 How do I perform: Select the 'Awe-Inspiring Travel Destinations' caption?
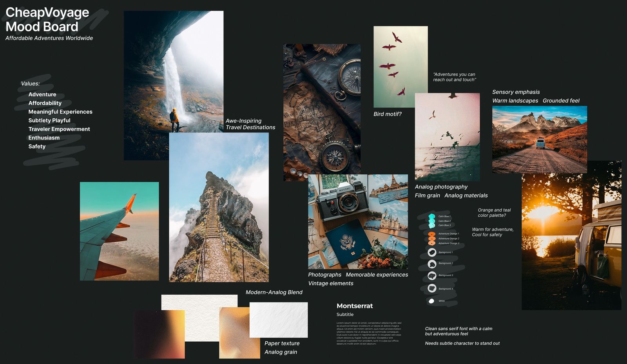pyautogui.click(x=250, y=124)
